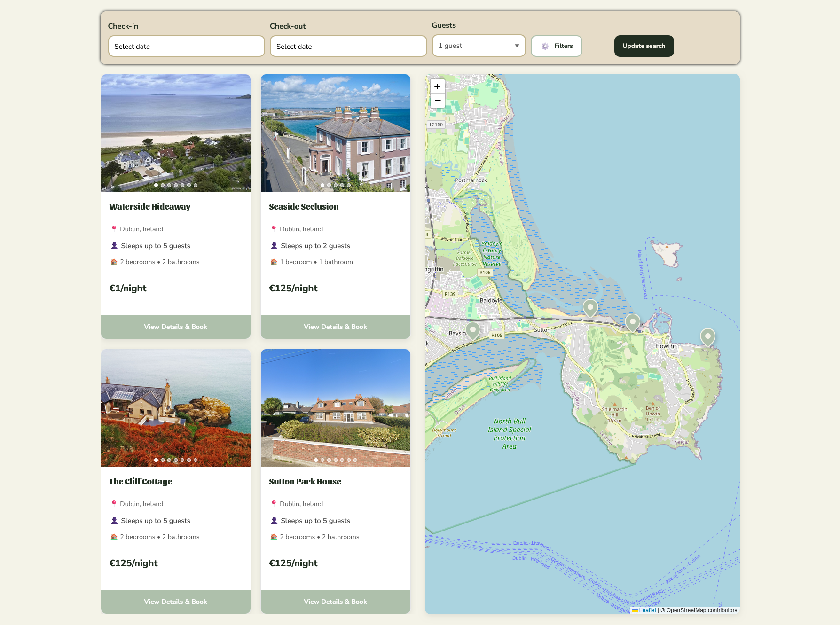Click the Filters gear icon
Screen dimensions: 840x625
[x=545, y=46]
